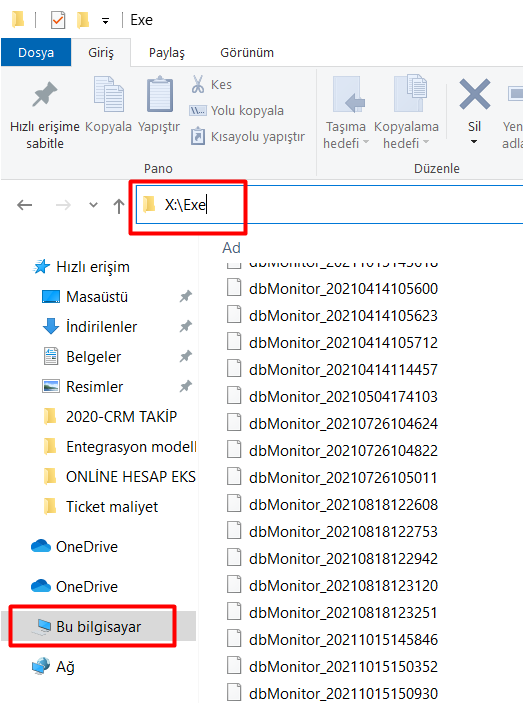Viewport: 523px width, 703px height.
Task: Delete with the Sil X icon
Action: [x=475, y=94]
